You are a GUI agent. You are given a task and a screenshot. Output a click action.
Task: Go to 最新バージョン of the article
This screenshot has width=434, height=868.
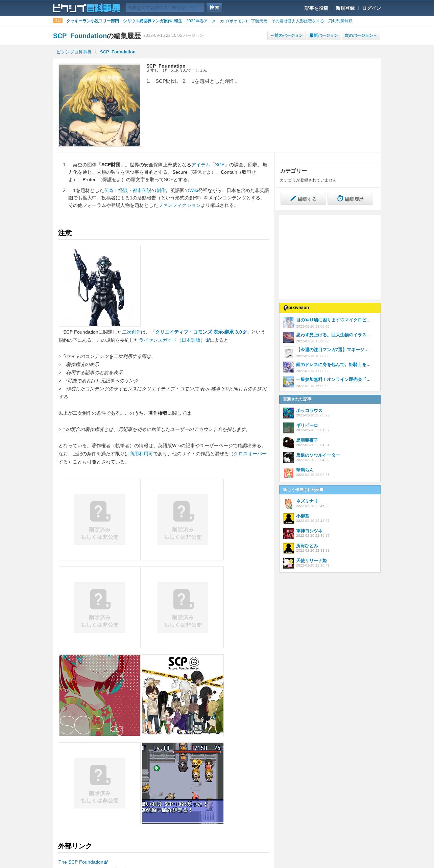tap(324, 35)
